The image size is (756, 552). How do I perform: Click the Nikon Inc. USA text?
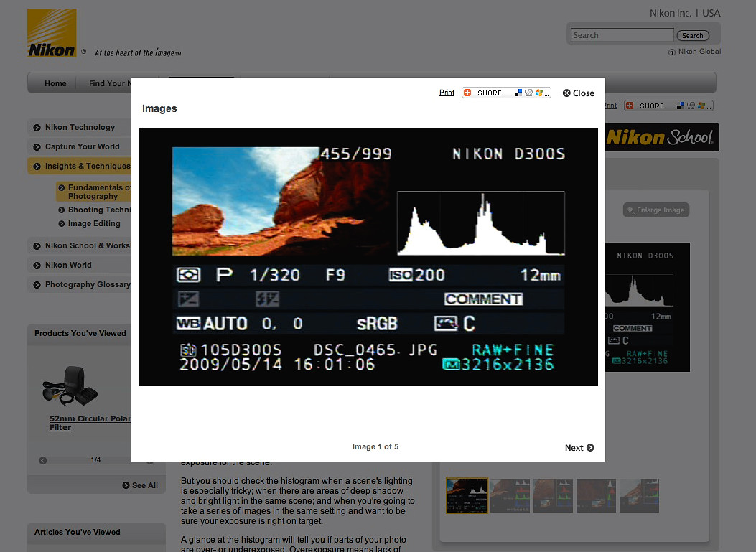coord(685,13)
